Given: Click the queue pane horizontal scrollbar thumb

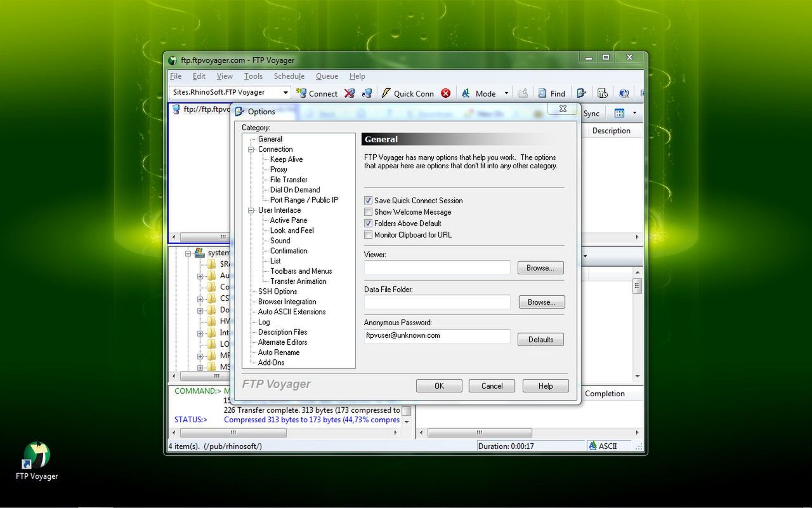Looking at the screenshot, I should coord(478,432).
